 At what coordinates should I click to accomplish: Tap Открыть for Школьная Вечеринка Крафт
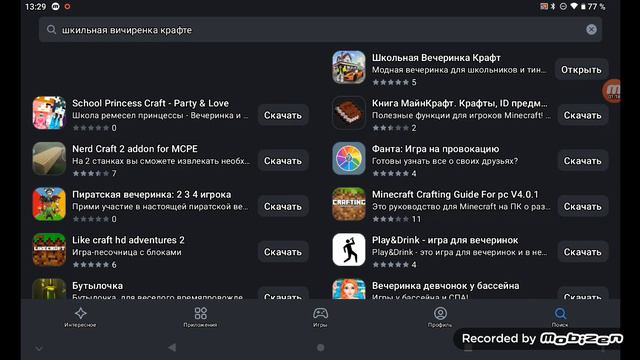pos(581,70)
